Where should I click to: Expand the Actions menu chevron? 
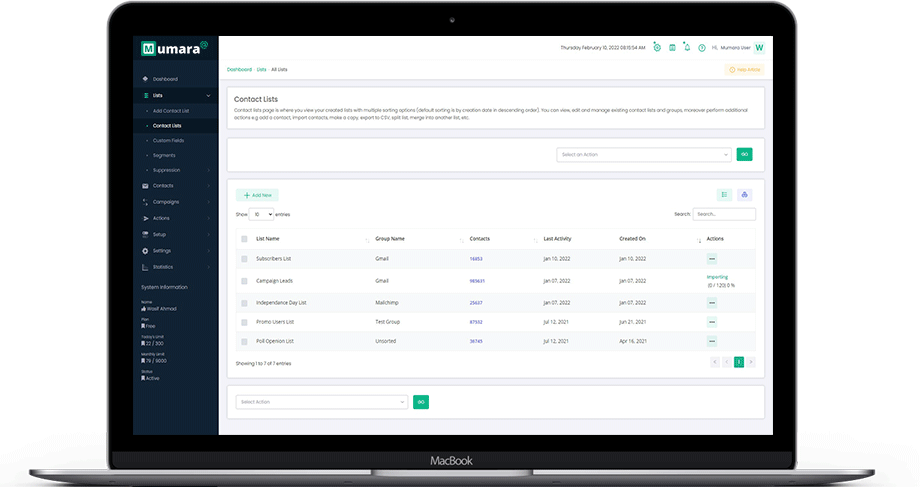coord(208,218)
